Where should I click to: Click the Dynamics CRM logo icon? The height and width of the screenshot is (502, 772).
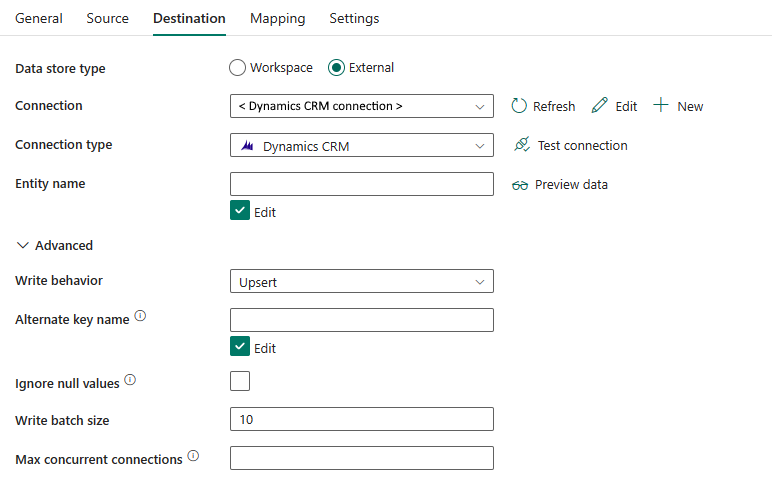coord(247,146)
